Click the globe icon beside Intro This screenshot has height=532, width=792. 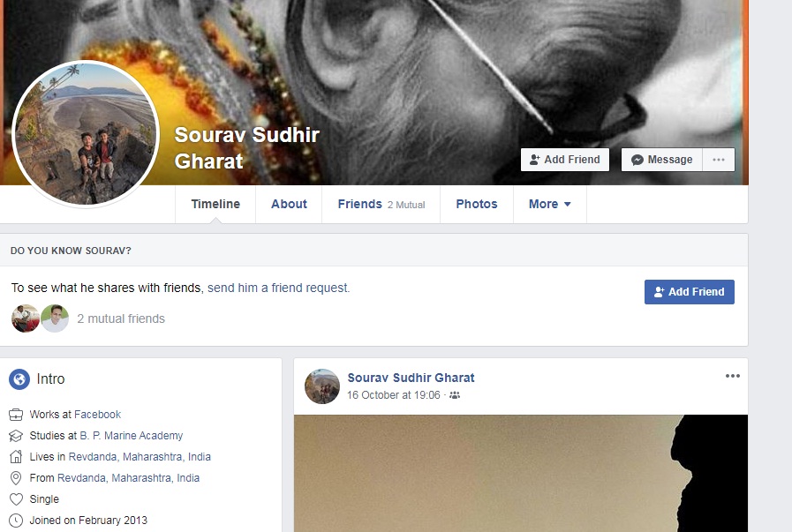(x=19, y=379)
